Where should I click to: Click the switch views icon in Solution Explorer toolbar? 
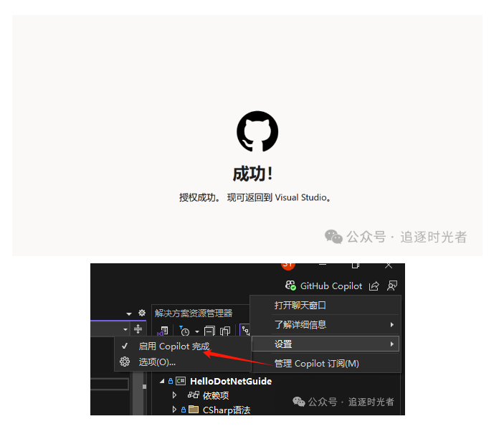pos(163,331)
